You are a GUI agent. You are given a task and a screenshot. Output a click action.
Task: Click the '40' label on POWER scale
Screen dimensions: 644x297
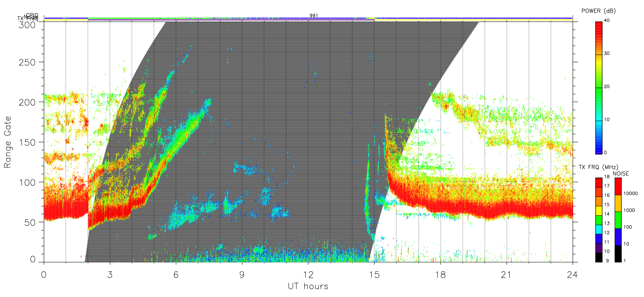point(607,20)
